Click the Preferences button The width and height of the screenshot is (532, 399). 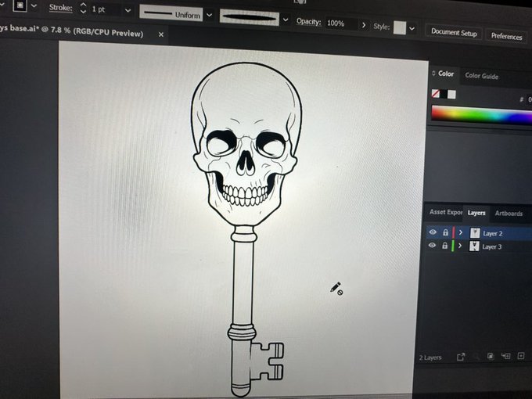pos(506,36)
